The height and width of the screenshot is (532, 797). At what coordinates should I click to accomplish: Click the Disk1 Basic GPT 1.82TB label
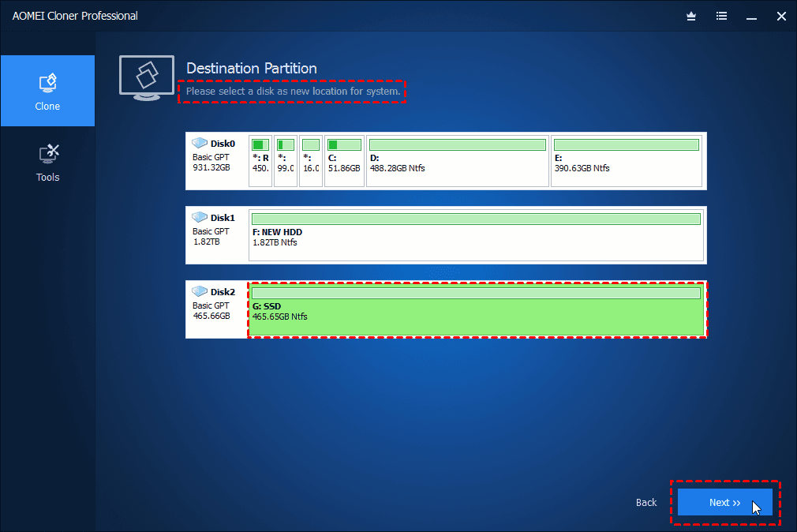coord(214,230)
